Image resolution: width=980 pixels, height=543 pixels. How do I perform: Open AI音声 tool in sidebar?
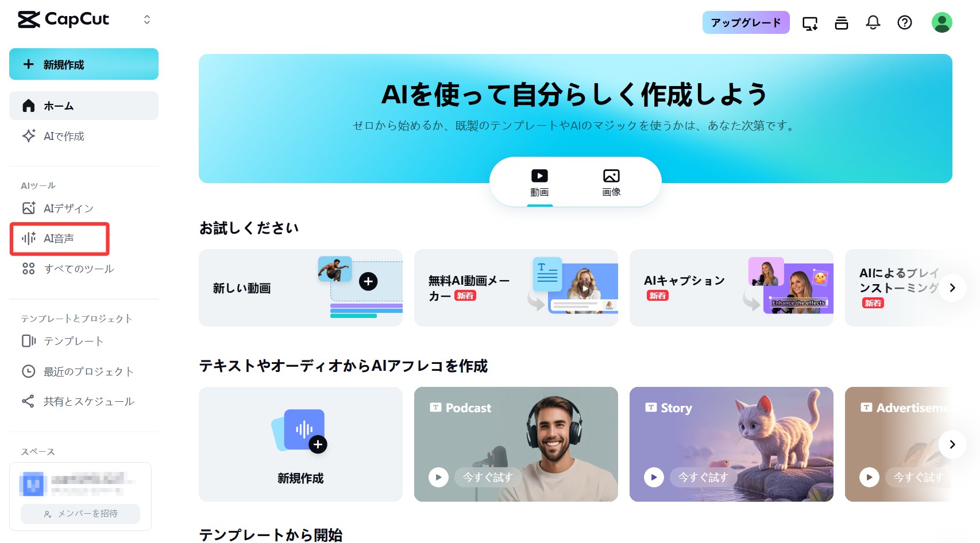[60, 238]
